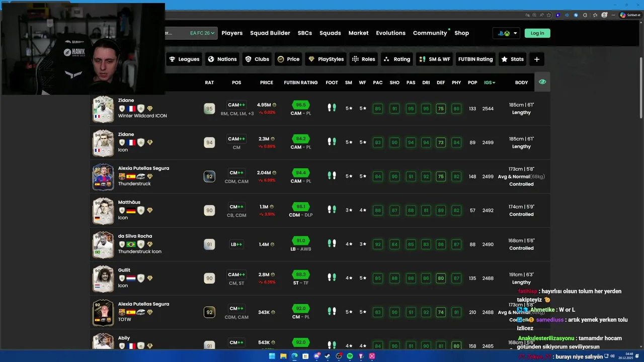The height and width of the screenshot is (362, 644).
Task: Click the 95-rated Zidane card thumbnail
Action: 103,109
